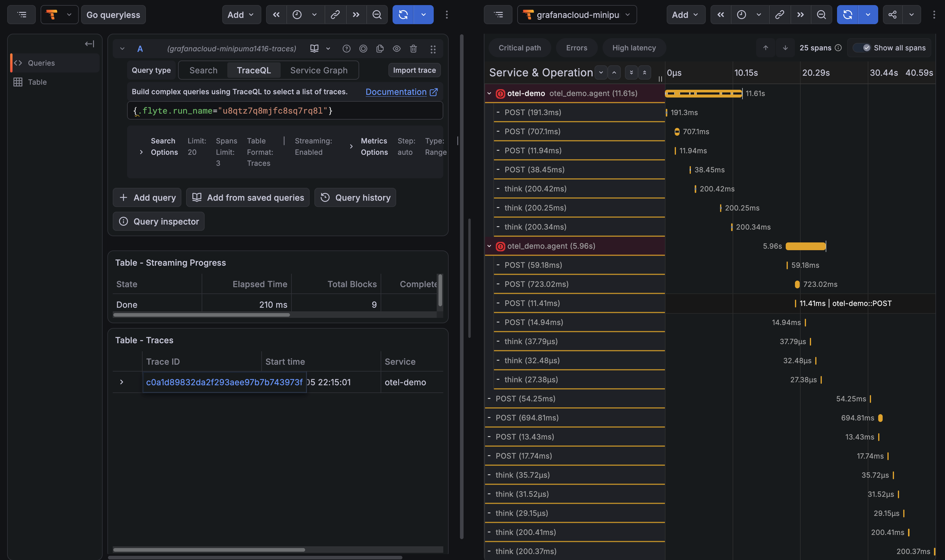Collapse all spans in trace
This screenshot has height=560, width=945.
pos(645,72)
